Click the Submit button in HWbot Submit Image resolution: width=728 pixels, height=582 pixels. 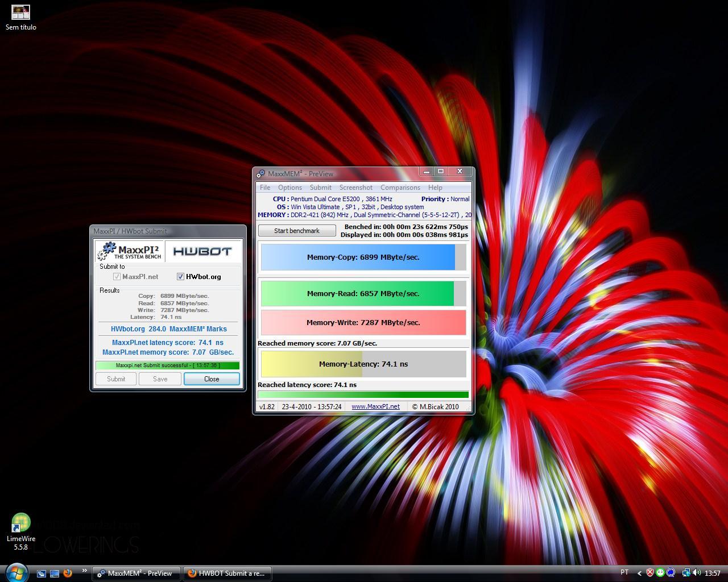[x=116, y=379]
